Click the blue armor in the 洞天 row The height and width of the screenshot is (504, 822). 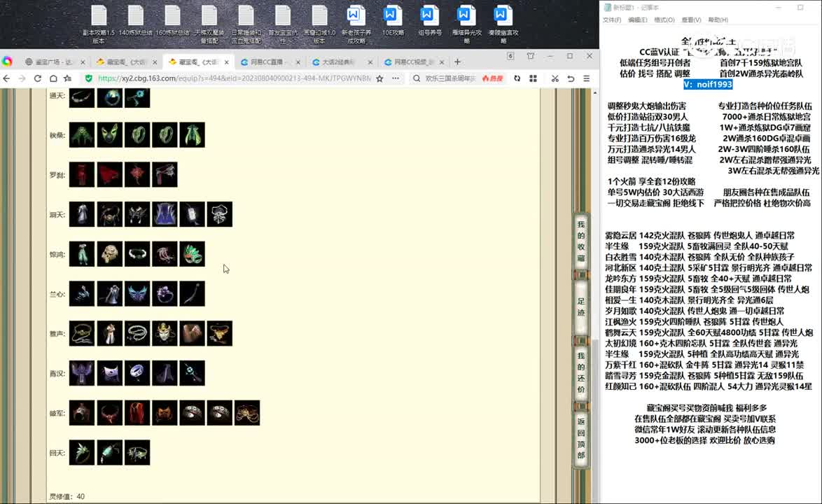(165, 214)
